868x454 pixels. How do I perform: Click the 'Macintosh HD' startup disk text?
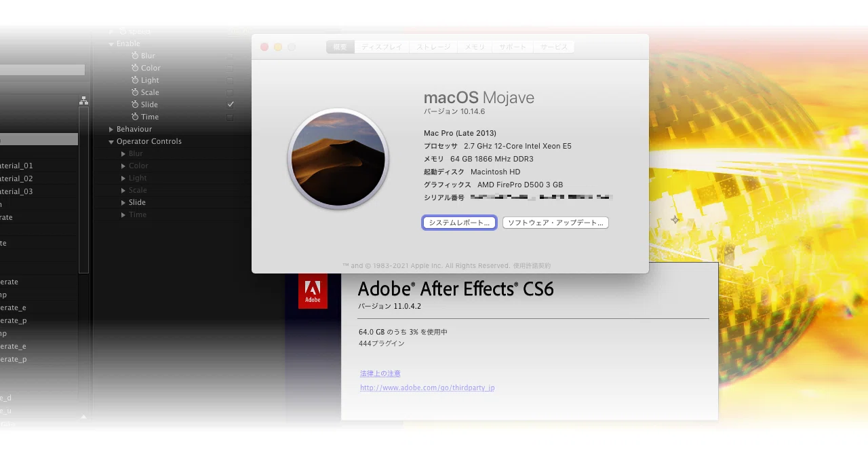tap(496, 172)
